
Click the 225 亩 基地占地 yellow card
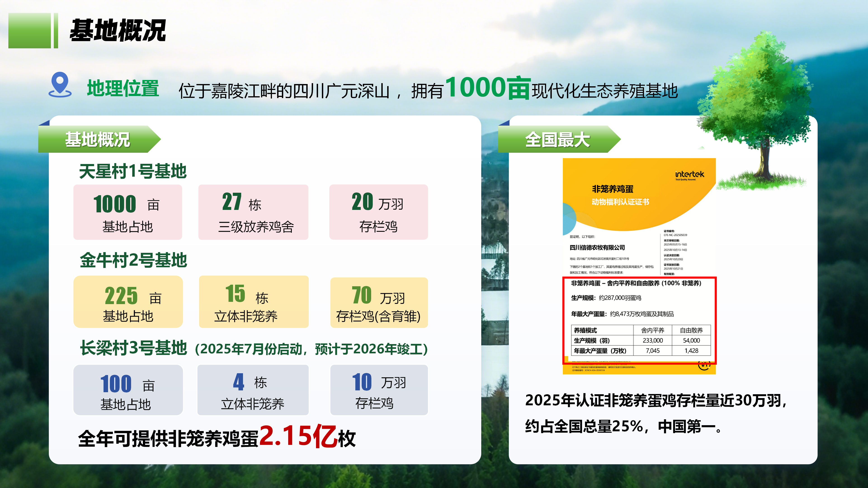[x=128, y=302]
